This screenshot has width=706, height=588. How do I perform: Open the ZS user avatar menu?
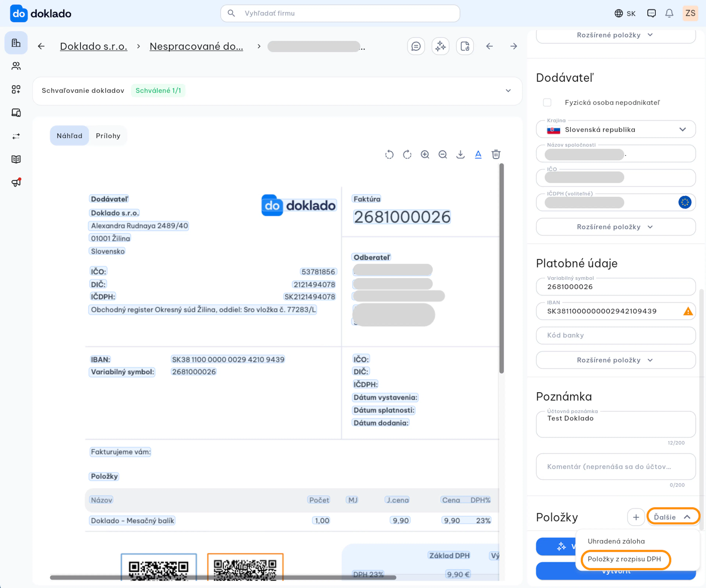[690, 13]
